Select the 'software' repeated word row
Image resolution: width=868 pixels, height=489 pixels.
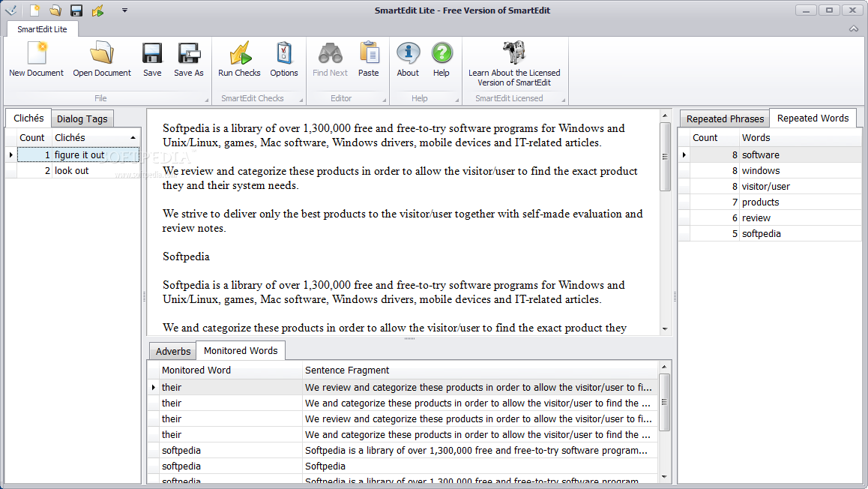tap(776, 155)
